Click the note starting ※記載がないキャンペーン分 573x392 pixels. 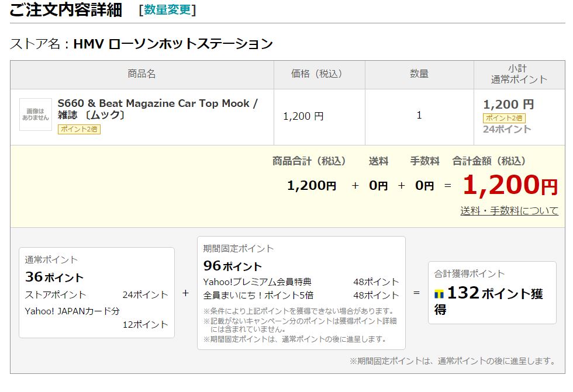300,325
